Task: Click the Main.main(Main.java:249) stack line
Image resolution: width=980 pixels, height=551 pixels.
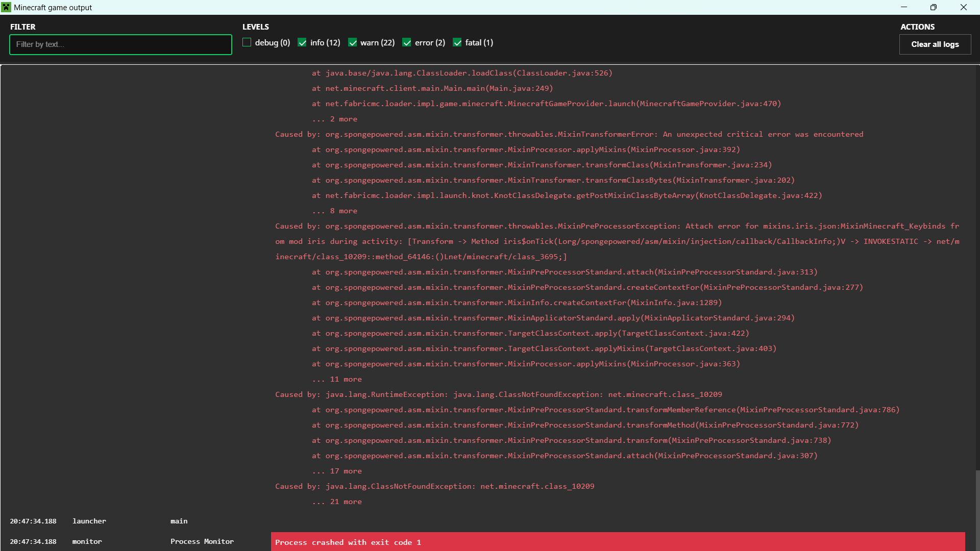Action: [432, 88]
